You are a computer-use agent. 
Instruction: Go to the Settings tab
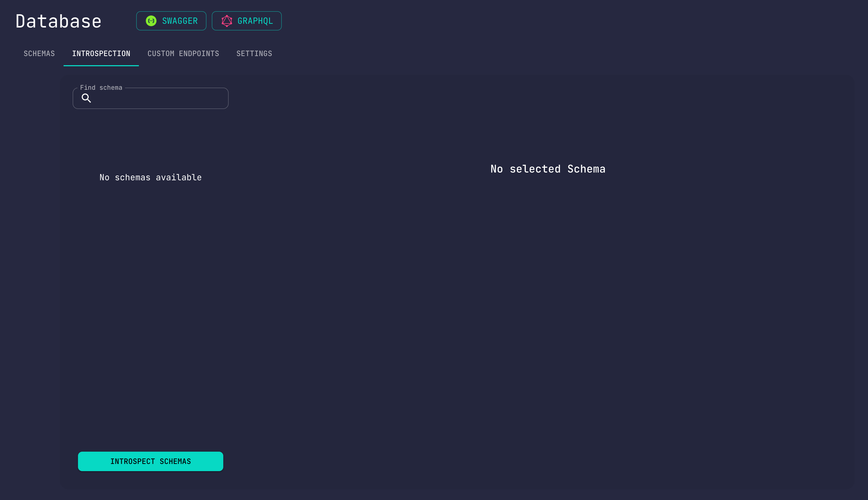tap(254, 54)
